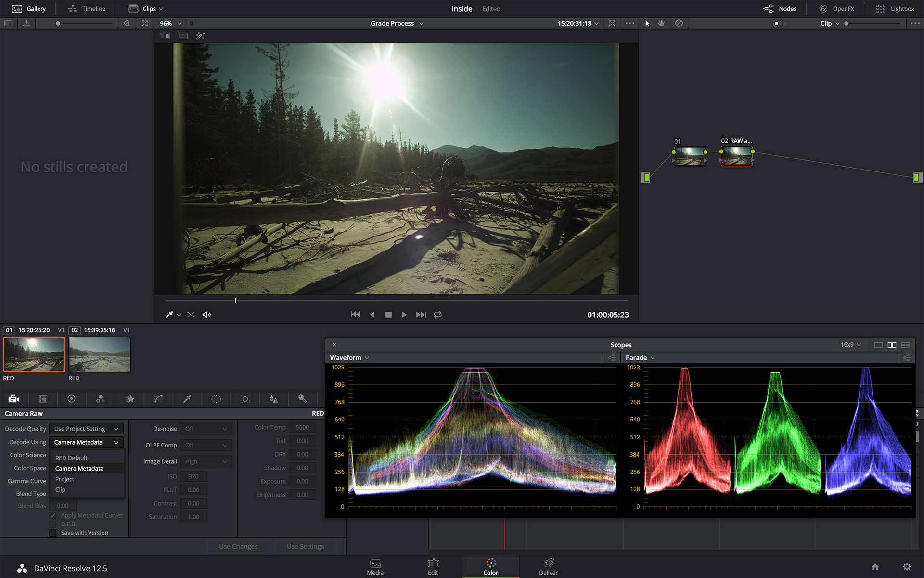Click the Curves tool icon
The image size is (924, 578).
coord(158,399)
